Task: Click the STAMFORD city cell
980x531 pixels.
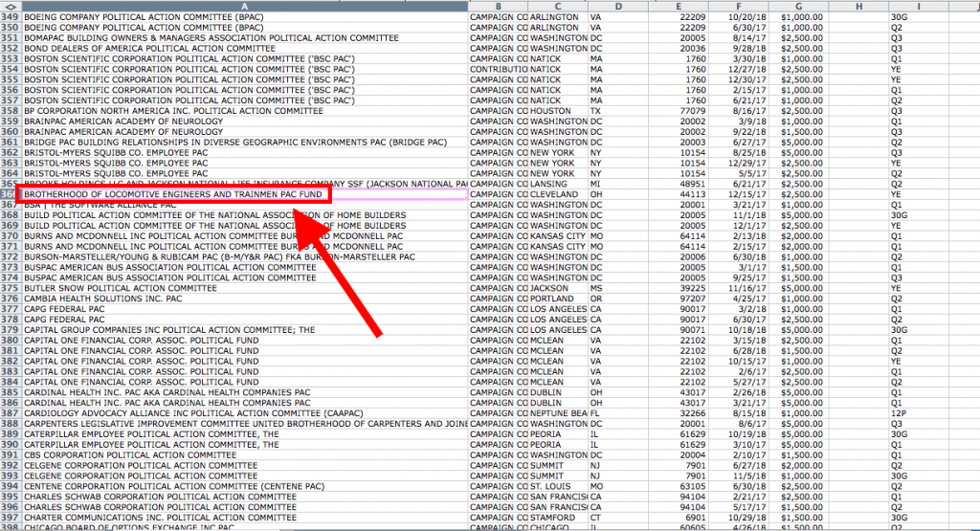Action: click(x=558, y=518)
